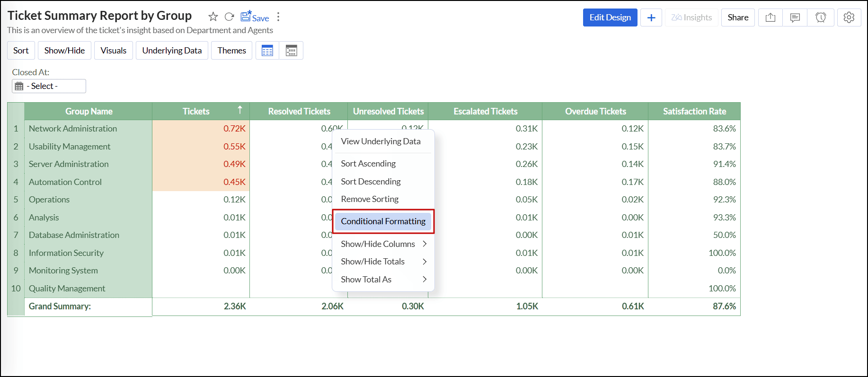Expand the Show Total As submenu
868x377 pixels.
click(x=383, y=280)
